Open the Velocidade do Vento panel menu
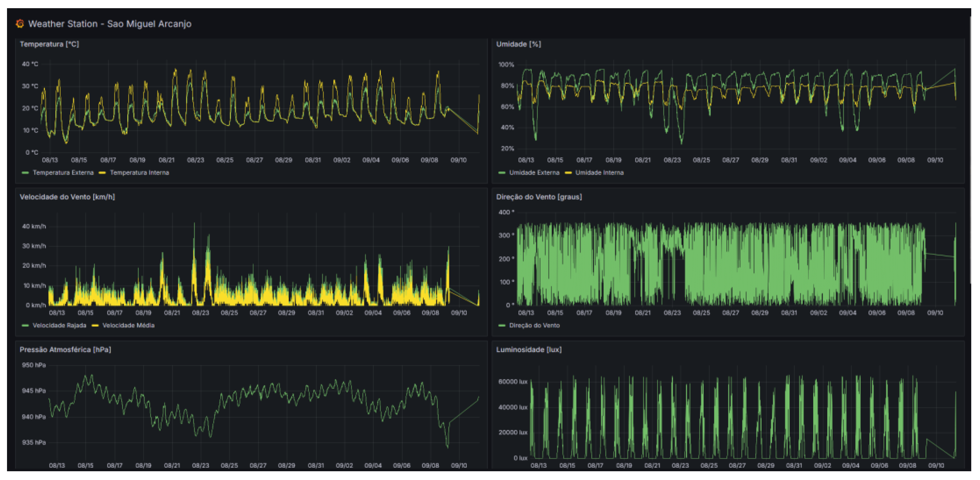Screen dimensions: 980x480 click(x=67, y=196)
